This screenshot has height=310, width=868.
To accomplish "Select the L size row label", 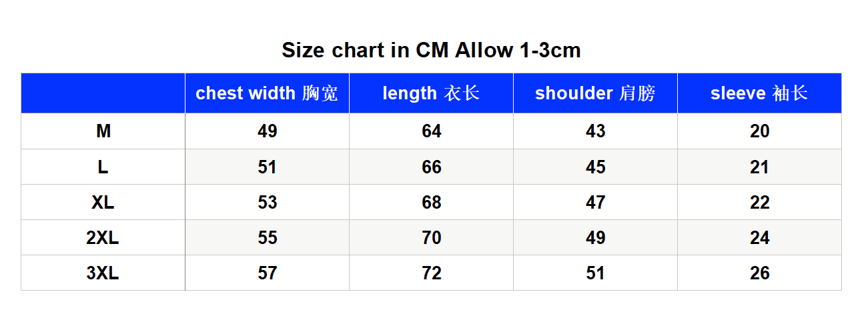I will pos(103,167).
